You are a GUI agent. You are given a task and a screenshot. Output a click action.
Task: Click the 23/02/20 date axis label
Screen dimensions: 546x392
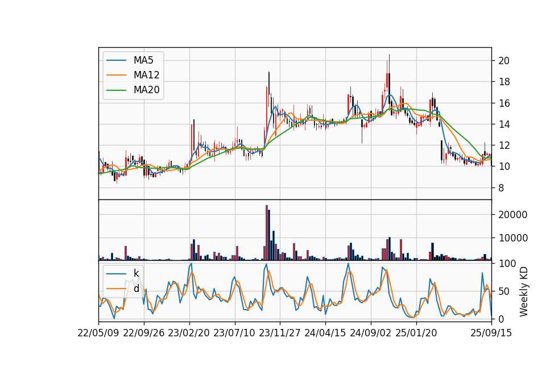189,333
